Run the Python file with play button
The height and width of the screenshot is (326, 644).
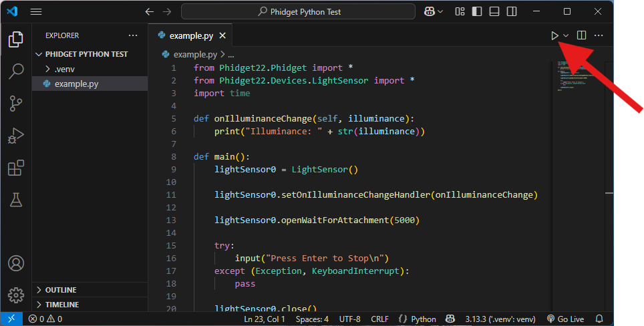coord(554,35)
